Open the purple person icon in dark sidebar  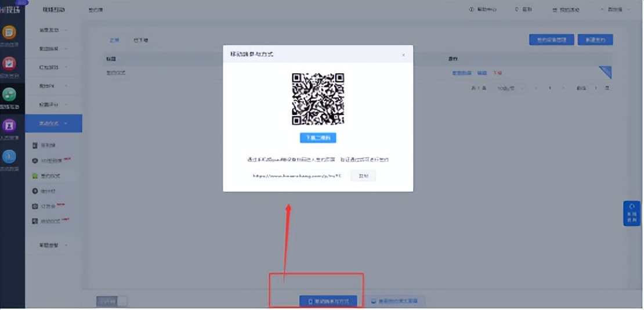click(x=9, y=125)
